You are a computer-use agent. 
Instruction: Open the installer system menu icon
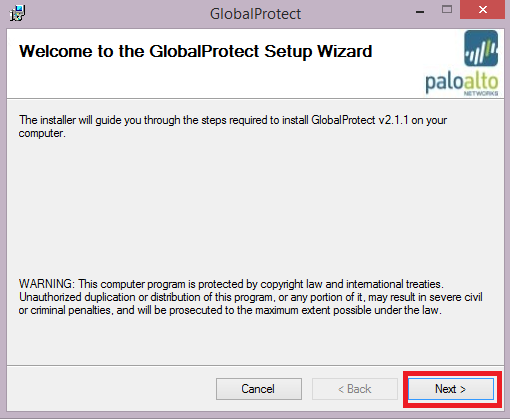click(x=17, y=13)
